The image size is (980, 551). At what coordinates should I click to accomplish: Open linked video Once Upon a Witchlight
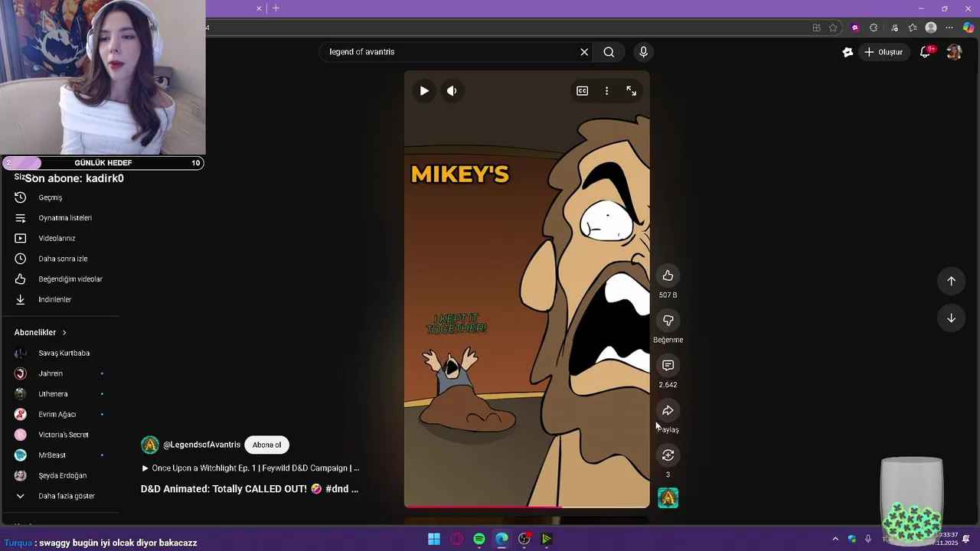click(x=250, y=468)
